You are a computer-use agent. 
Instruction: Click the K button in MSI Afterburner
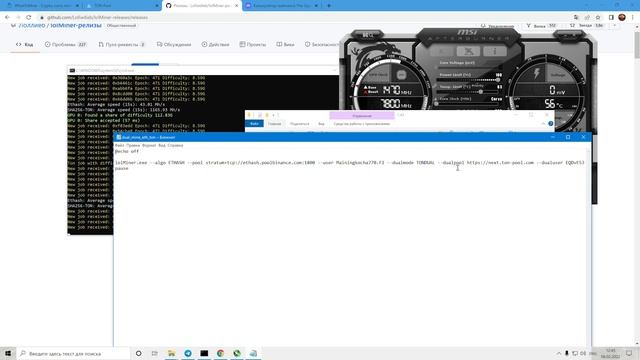tap(442, 51)
